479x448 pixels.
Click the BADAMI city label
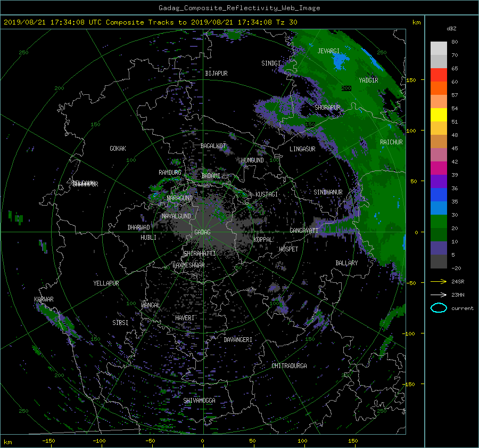tap(211, 176)
